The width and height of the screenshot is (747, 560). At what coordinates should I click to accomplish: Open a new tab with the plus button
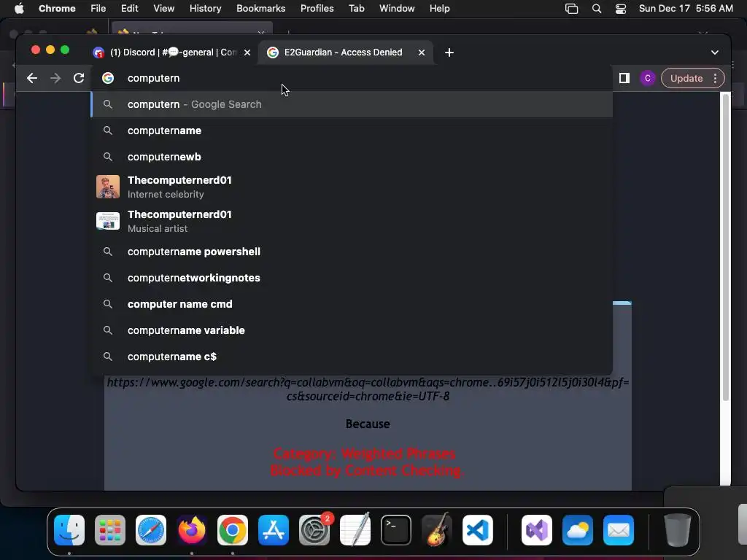point(449,52)
